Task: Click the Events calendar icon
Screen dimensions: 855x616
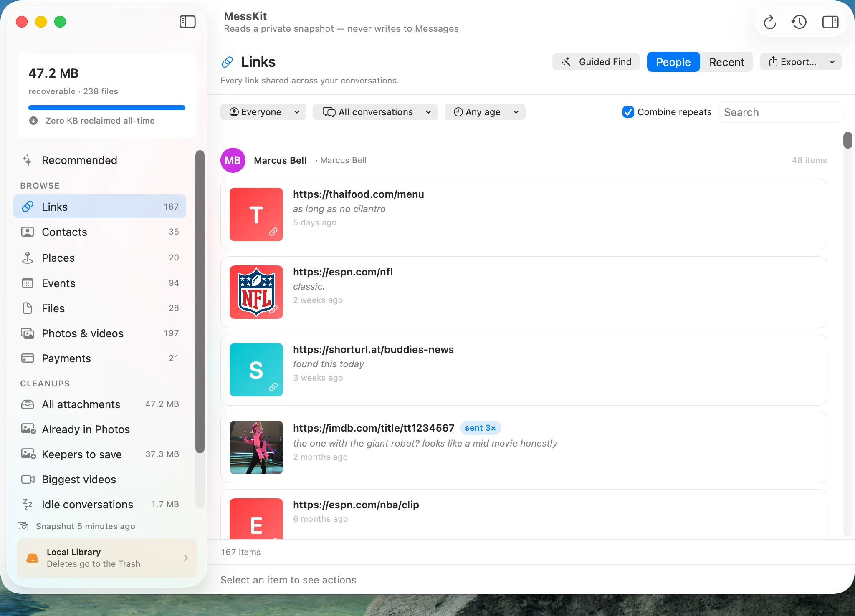Action: pos(28,283)
